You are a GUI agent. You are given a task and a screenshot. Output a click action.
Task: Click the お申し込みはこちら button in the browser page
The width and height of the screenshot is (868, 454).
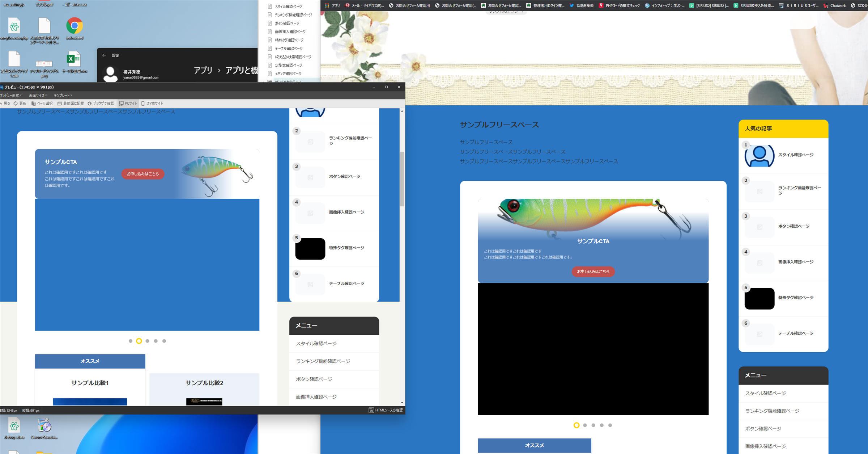pos(593,272)
